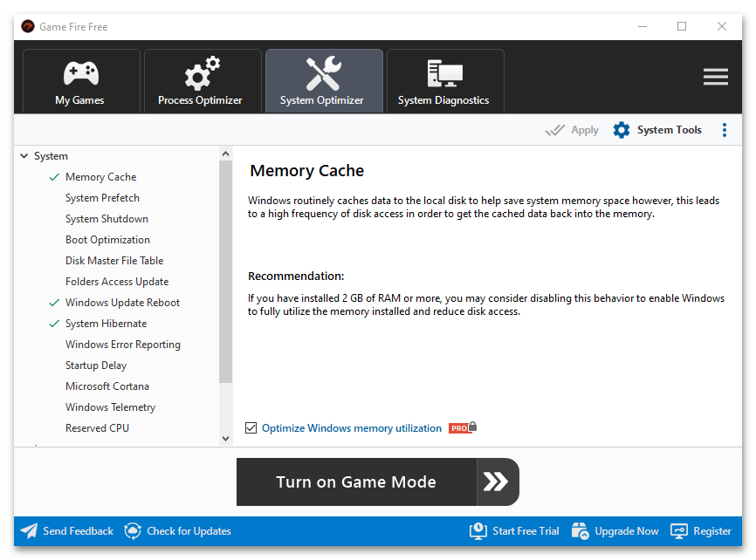This screenshot has width=756, height=560.
Task: Click the Start Free Trial icon
Action: [478, 530]
